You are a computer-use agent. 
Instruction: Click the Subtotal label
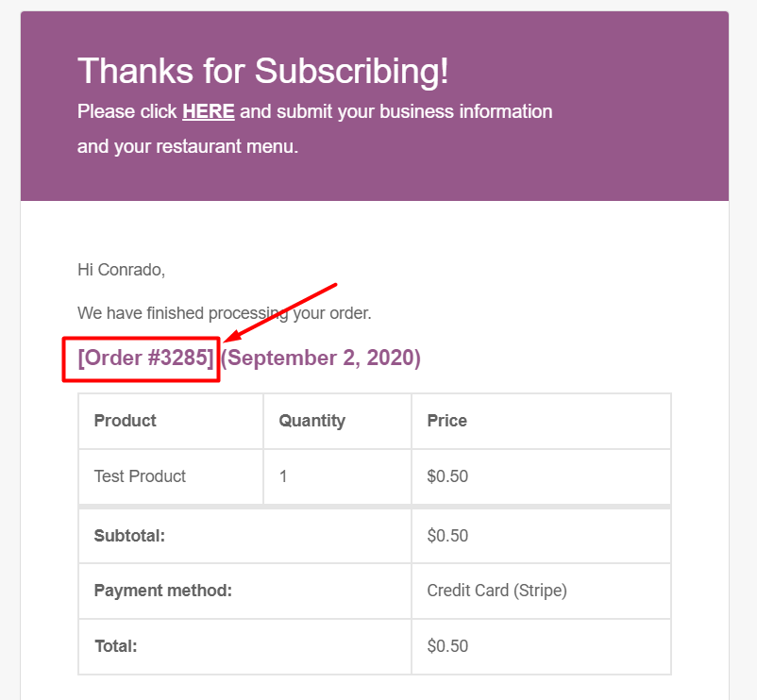point(129,536)
